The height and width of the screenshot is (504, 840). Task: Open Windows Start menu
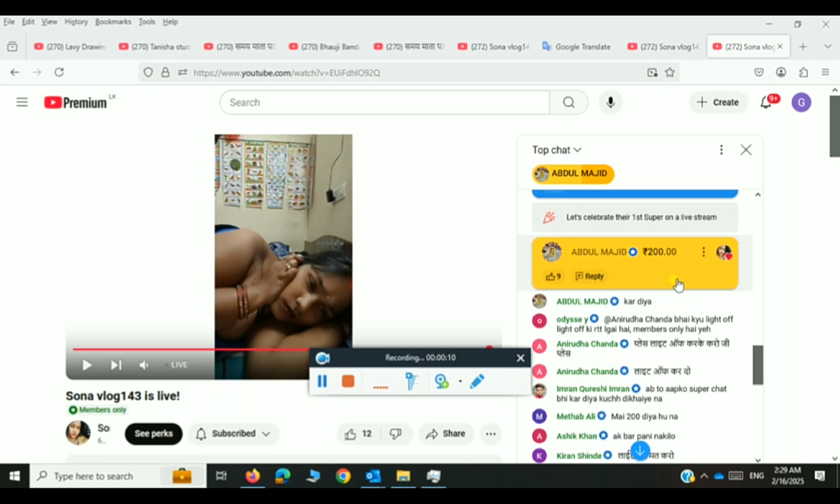point(14,476)
